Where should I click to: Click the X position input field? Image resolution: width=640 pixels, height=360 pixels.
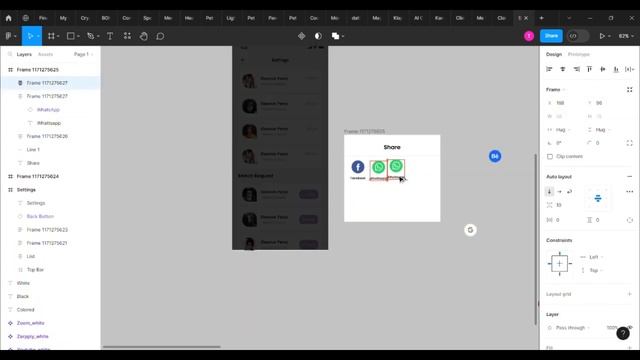[564, 103]
